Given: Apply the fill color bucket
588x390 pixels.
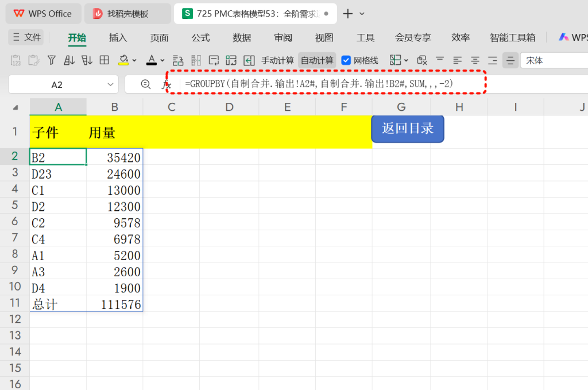Looking at the screenshot, I should tap(123, 60).
